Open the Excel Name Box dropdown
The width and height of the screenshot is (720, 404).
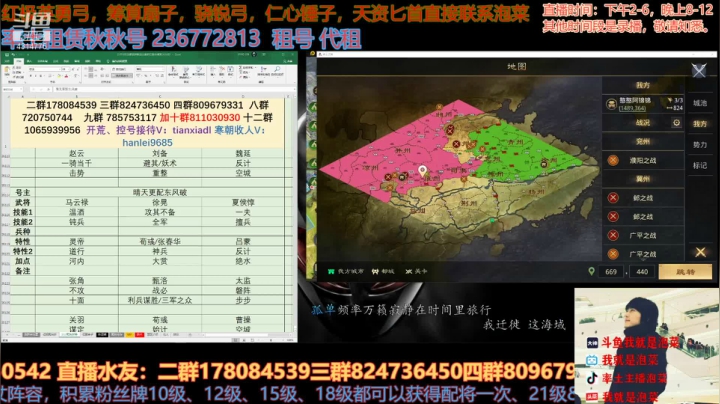point(21,89)
